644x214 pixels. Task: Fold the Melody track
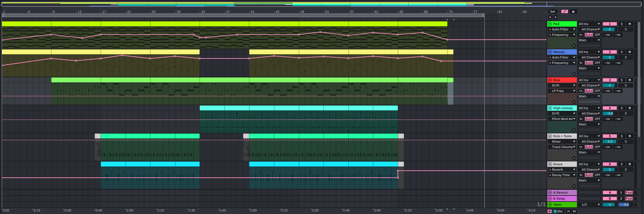pos(550,52)
